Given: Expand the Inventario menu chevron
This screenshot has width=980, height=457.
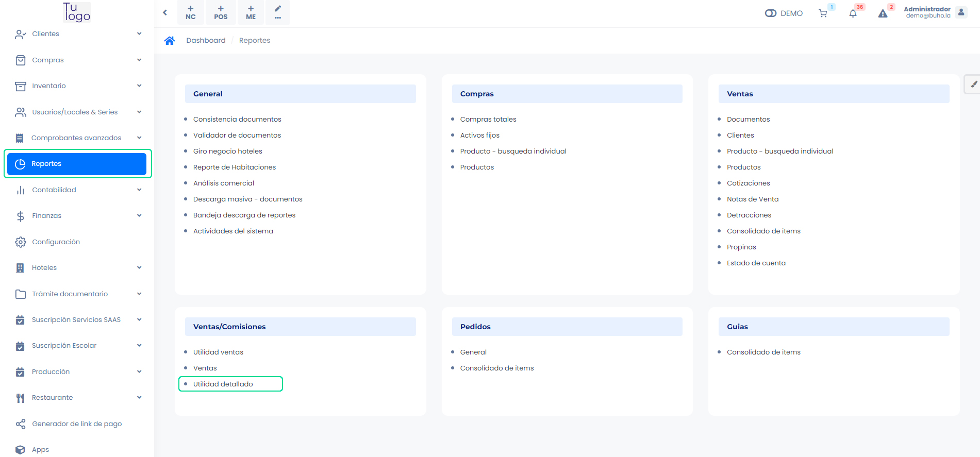Looking at the screenshot, I should 139,86.
